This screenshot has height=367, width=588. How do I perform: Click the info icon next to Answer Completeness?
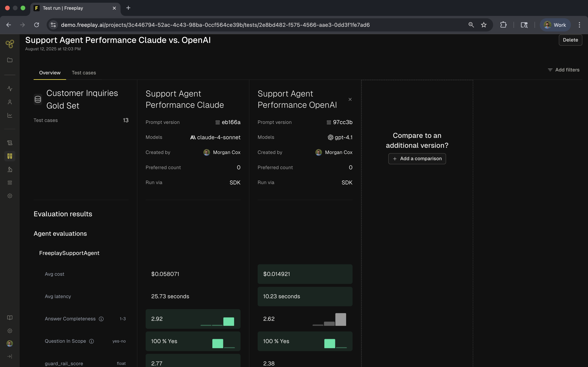(x=101, y=319)
